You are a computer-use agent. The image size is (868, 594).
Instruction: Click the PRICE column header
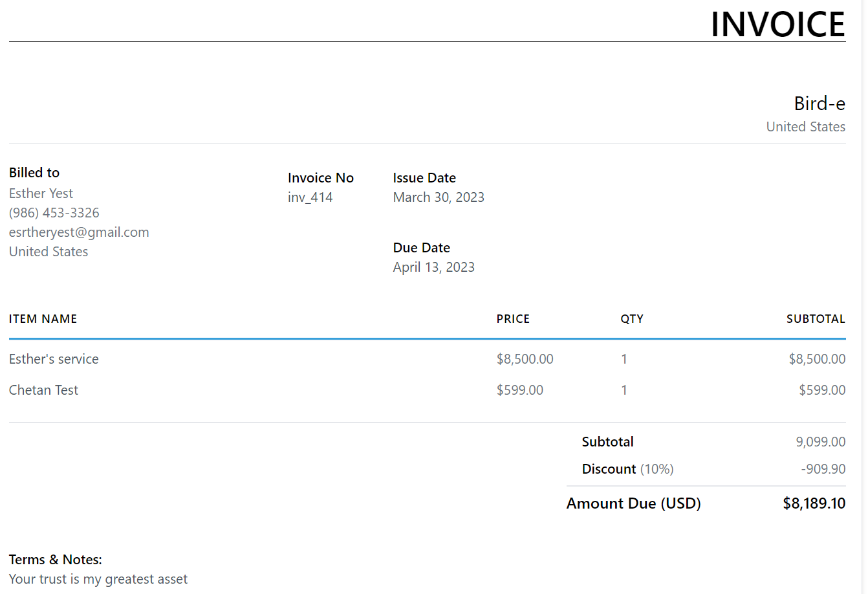tap(513, 319)
